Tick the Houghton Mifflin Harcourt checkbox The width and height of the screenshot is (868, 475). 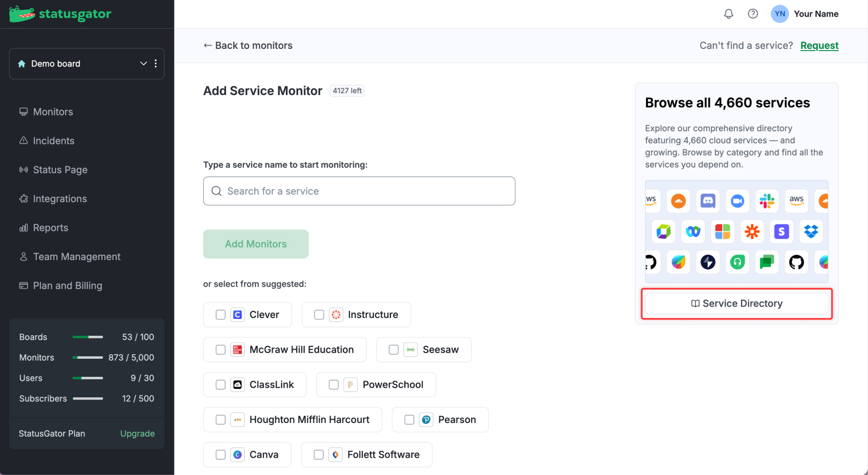point(221,420)
